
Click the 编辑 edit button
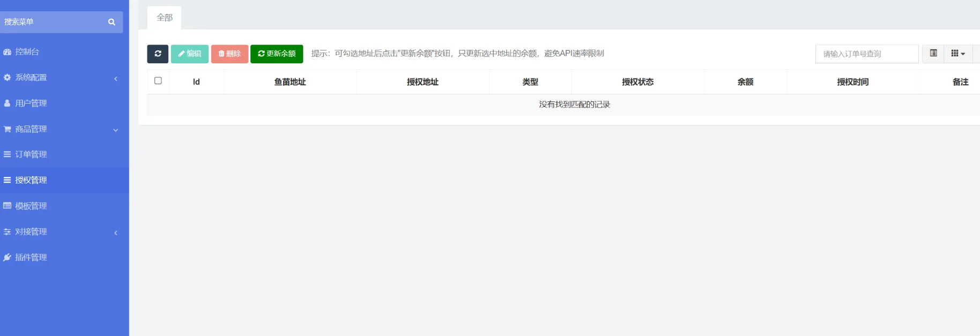190,54
